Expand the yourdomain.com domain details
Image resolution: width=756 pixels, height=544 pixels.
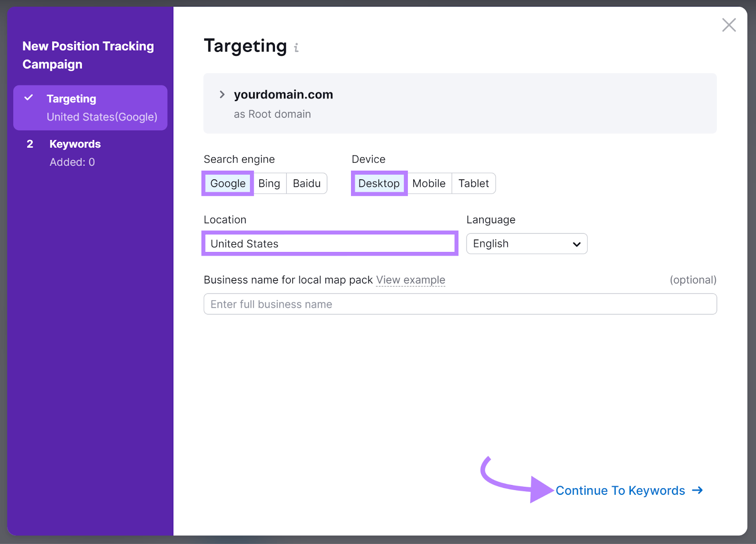[x=222, y=94]
